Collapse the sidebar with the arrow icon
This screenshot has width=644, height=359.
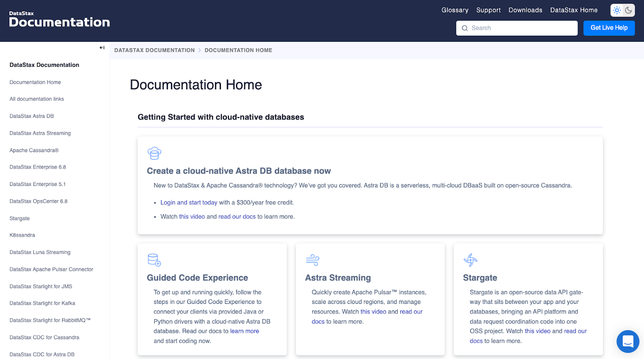point(102,47)
